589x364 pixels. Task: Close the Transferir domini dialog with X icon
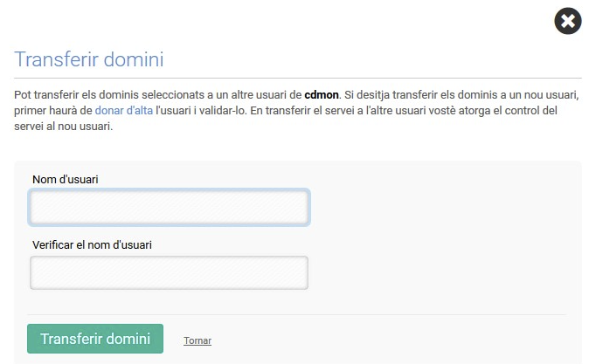point(567,21)
